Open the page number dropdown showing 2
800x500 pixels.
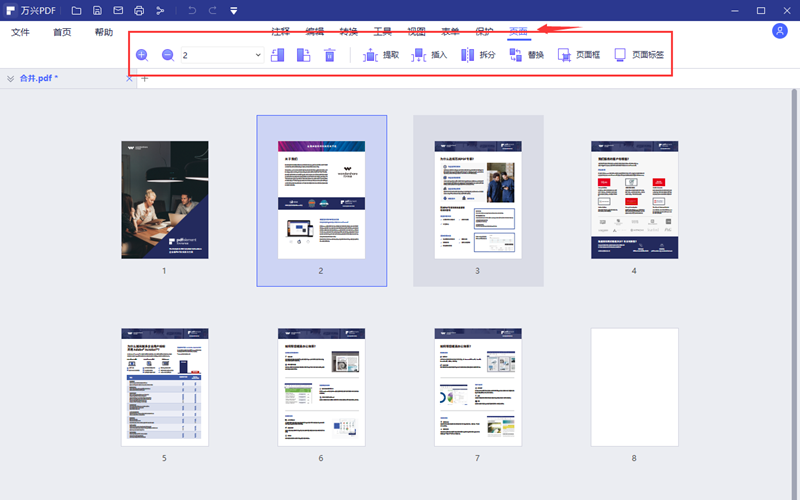(258, 55)
